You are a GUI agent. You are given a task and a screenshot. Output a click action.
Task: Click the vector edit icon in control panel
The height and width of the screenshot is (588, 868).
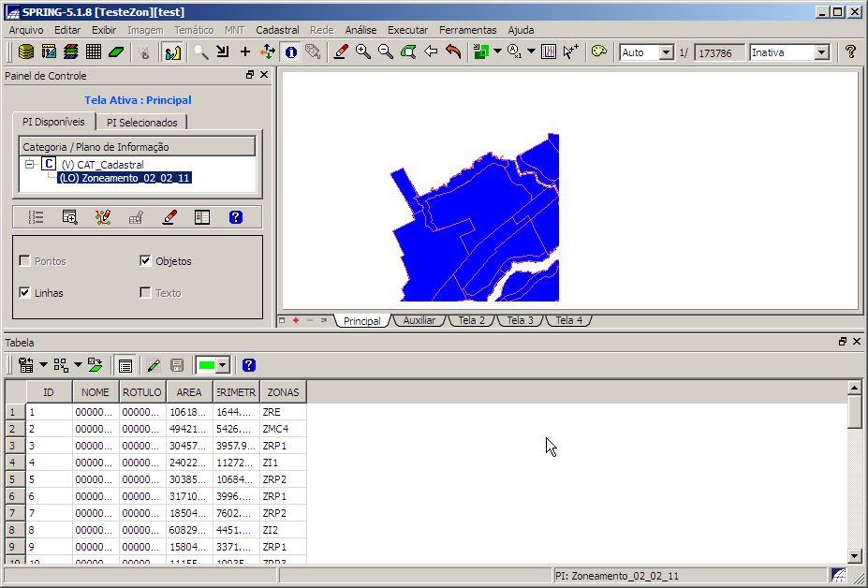(103, 217)
